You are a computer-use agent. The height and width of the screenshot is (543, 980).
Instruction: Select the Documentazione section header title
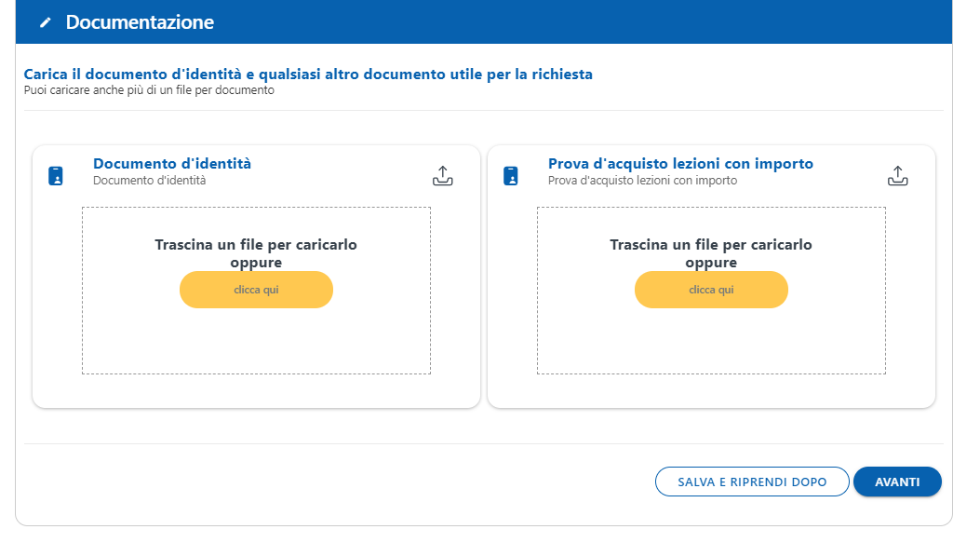click(140, 22)
